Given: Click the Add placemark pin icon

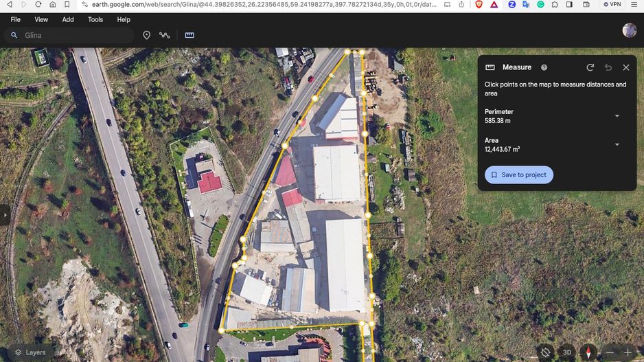Looking at the screenshot, I should pos(146,35).
